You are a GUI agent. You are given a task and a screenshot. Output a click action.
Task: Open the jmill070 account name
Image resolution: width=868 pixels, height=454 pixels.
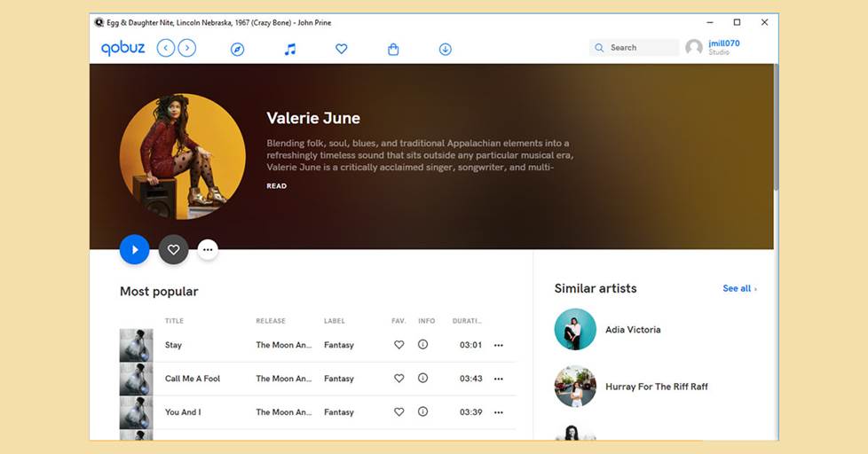click(x=724, y=43)
